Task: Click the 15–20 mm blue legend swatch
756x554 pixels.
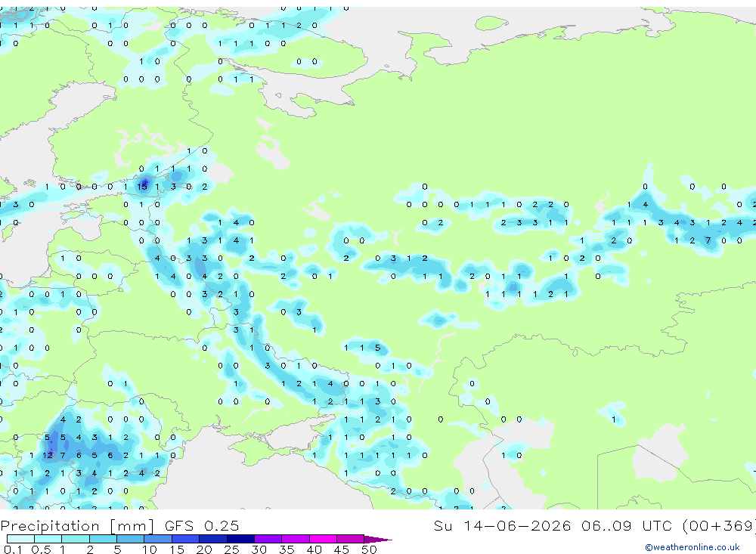Action: 186,539
